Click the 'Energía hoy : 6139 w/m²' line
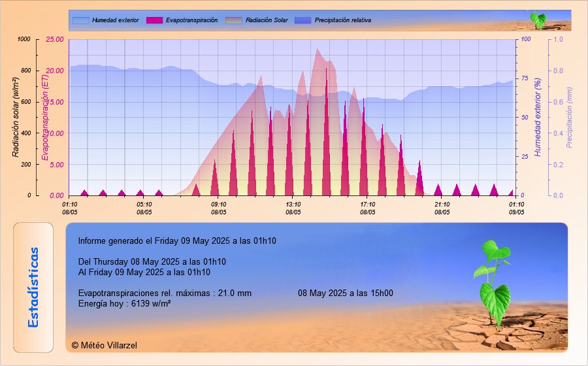 [125, 304]
